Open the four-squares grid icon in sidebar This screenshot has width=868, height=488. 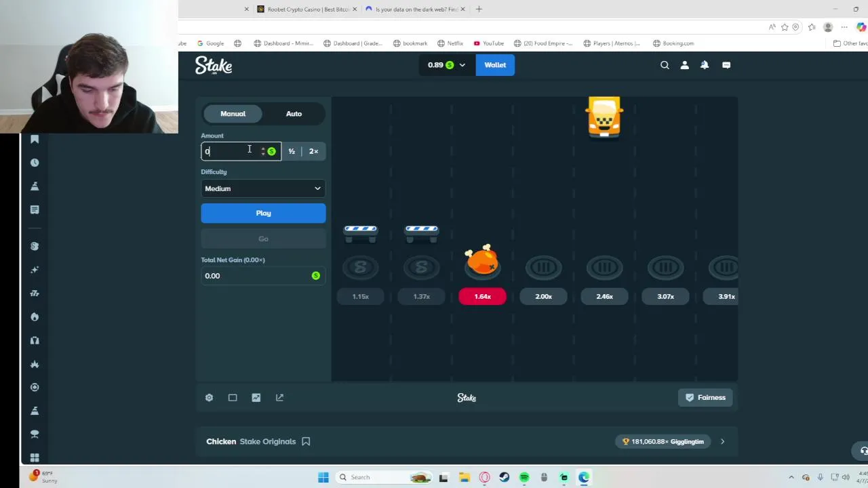pyautogui.click(x=35, y=457)
